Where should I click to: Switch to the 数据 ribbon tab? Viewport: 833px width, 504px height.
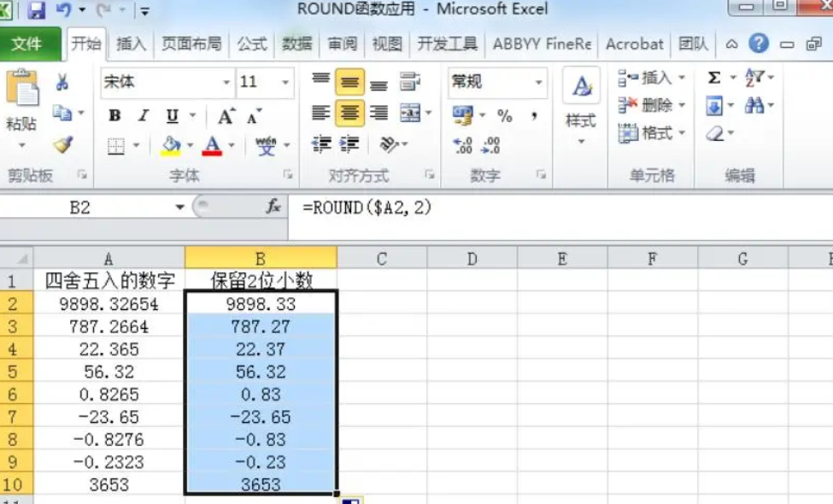[x=294, y=44]
